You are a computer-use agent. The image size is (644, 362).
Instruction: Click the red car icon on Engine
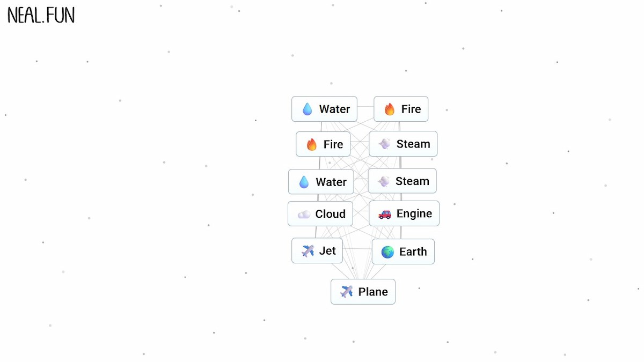click(x=385, y=215)
